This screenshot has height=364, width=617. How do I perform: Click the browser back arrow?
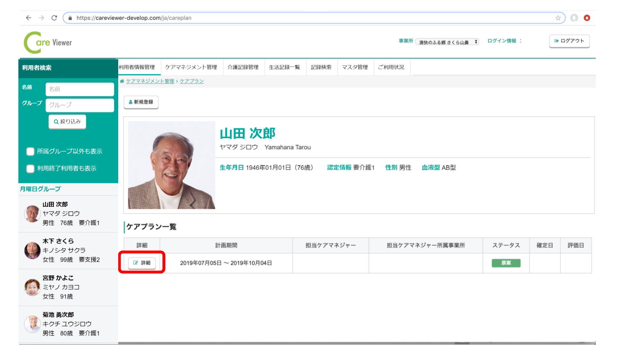[28, 18]
